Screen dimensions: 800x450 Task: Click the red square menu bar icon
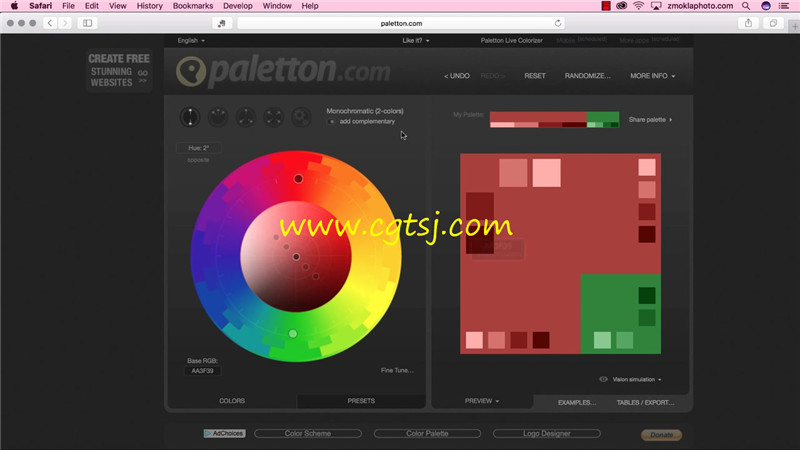(606, 6)
